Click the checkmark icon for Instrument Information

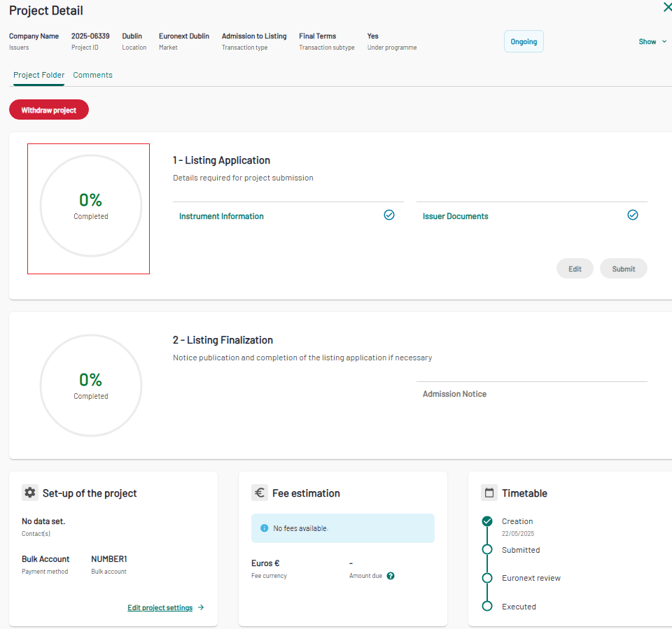click(x=389, y=215)
